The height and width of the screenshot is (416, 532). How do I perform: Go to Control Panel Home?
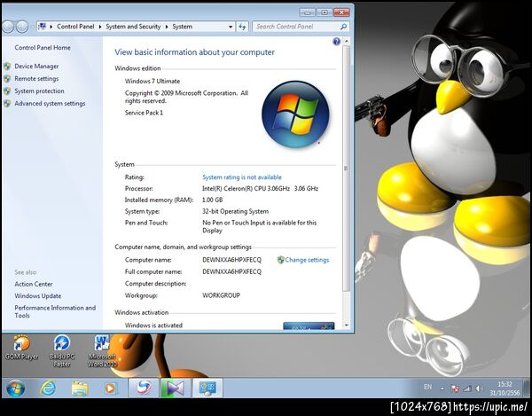pos(43,48)
